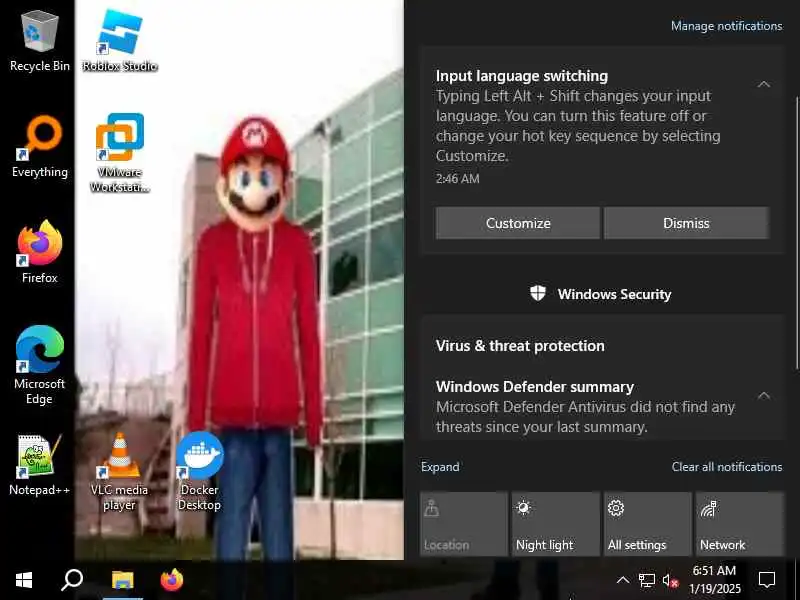
Task: Open the Windows Start menu
Action: (24, 580)
